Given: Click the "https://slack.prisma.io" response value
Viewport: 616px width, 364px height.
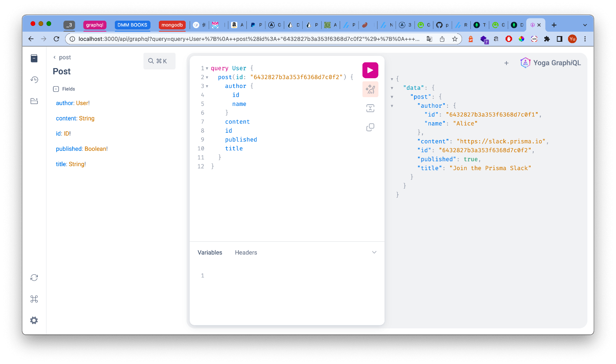Looking at the screenshot, I should point(502,141).
